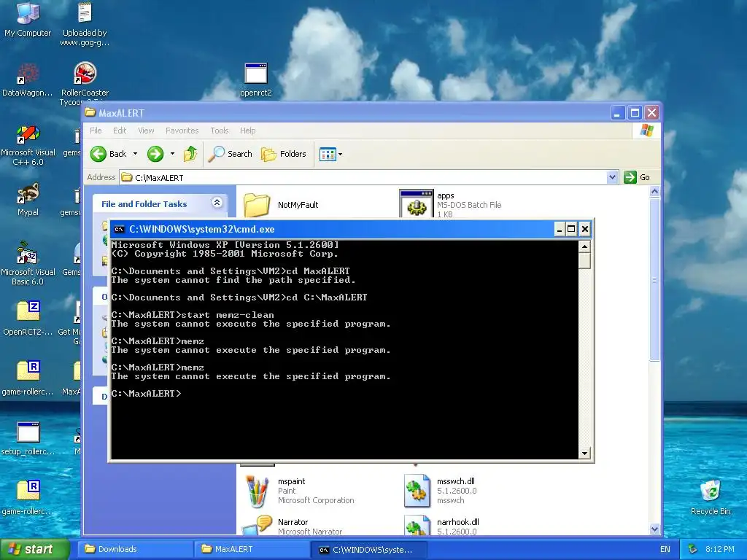Select the setup_rollerc... installer icon
Screen dimensions: 747x560
28,438
